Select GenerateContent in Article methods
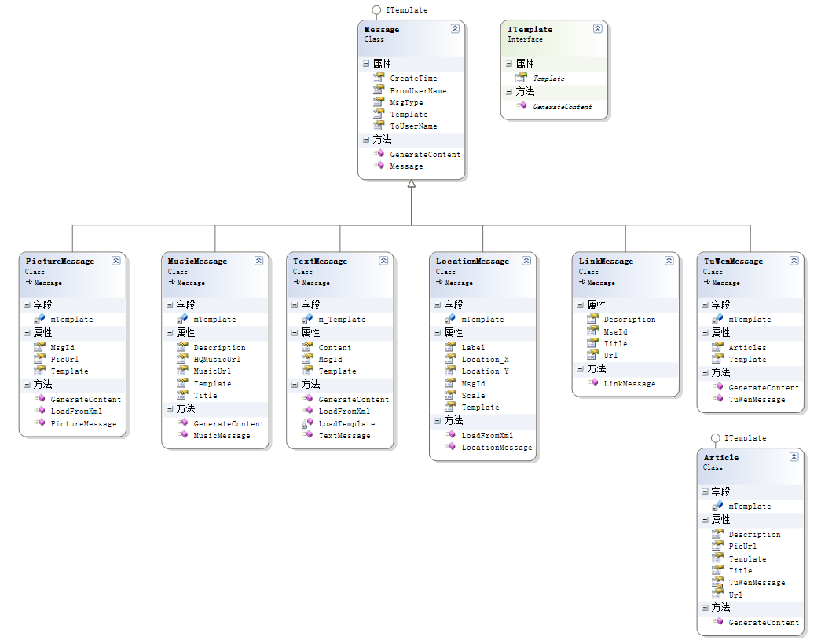825x644 pixels. coord(764,623)
